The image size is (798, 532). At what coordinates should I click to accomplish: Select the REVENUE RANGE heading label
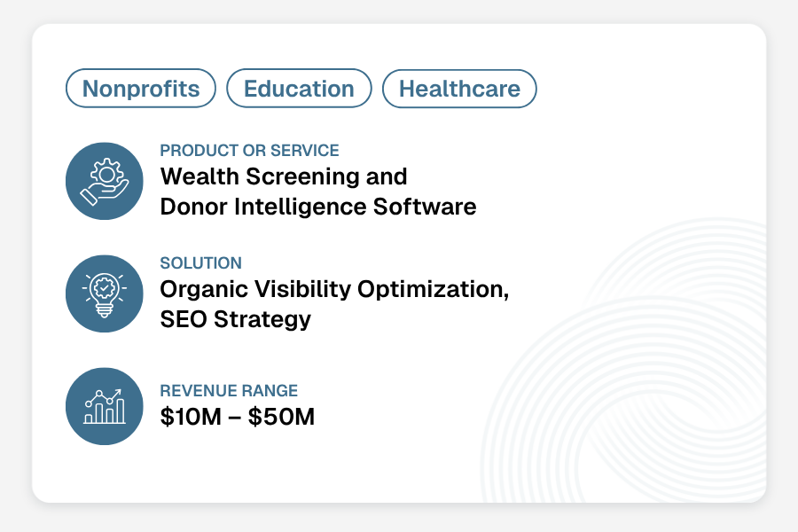(229, 391)
